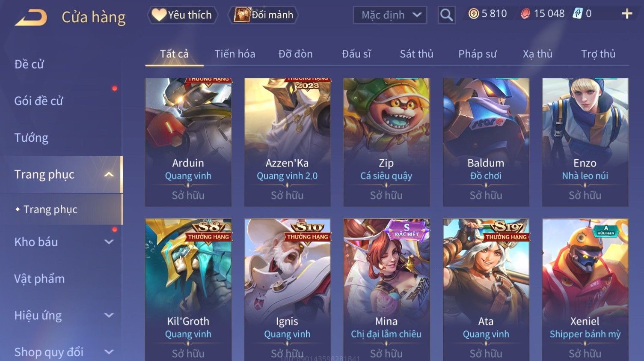Tap the blue voucher currency icon
Screen dimensions: 644x361
click(x=578, y=14)
